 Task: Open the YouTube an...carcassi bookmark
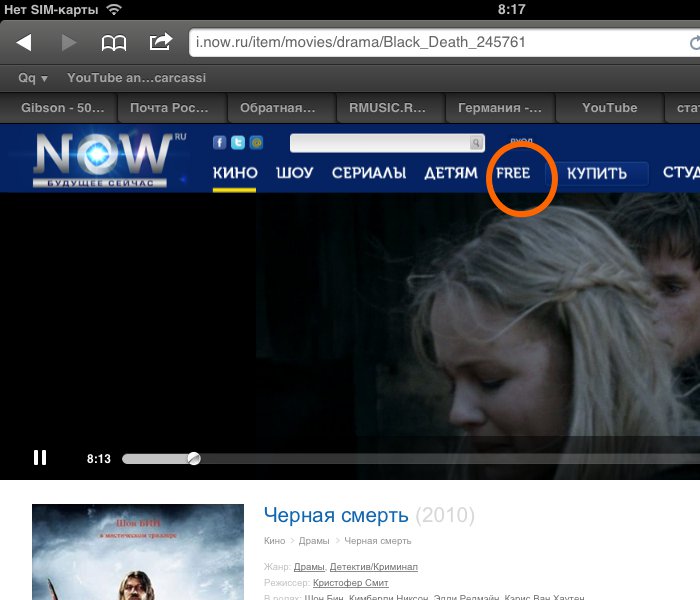pos(137,78)
